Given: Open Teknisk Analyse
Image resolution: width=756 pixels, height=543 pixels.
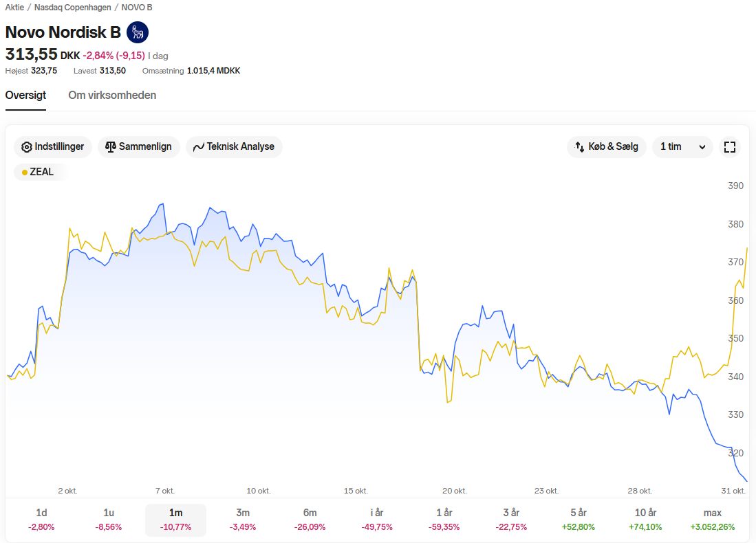Looking at the screenshot, I should click(234, 147).
